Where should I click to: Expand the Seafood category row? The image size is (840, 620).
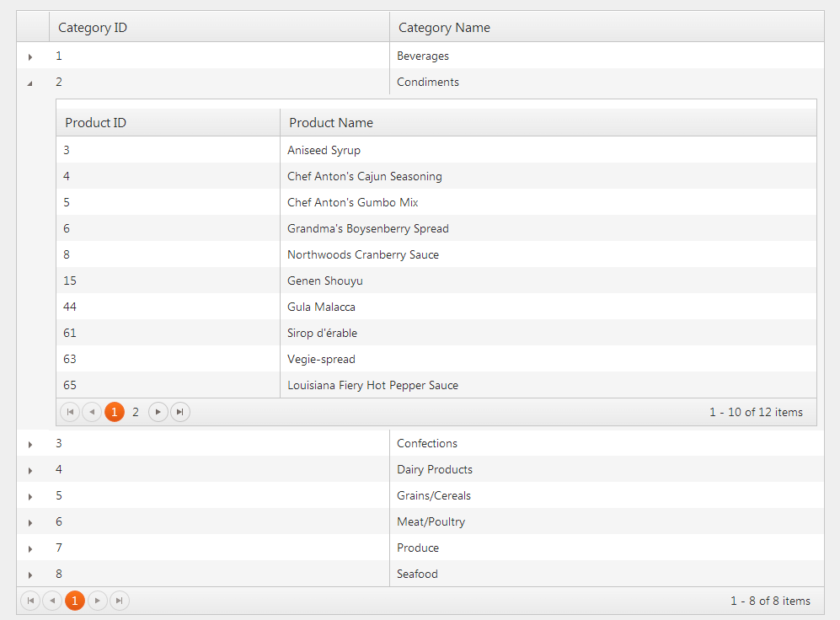coord(30,574)
